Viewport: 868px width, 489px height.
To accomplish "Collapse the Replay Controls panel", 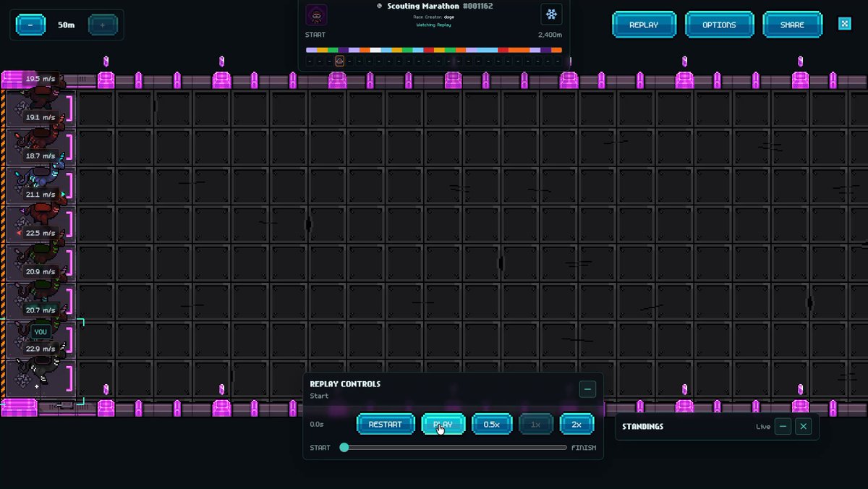I will click(x=587, y=389).
